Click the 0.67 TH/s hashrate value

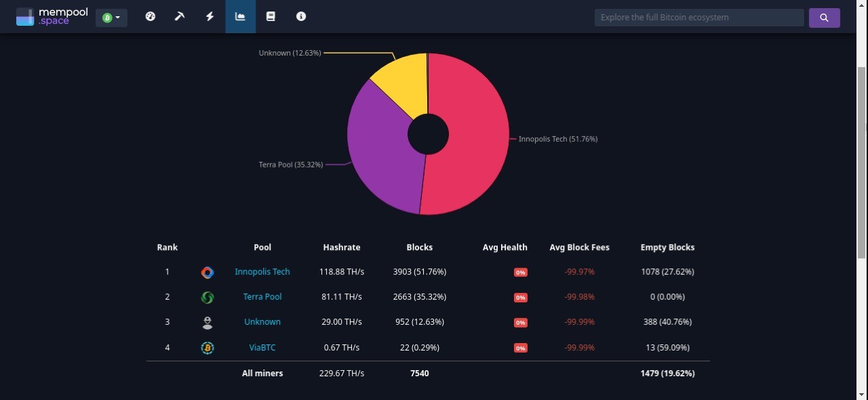[342, 348]
